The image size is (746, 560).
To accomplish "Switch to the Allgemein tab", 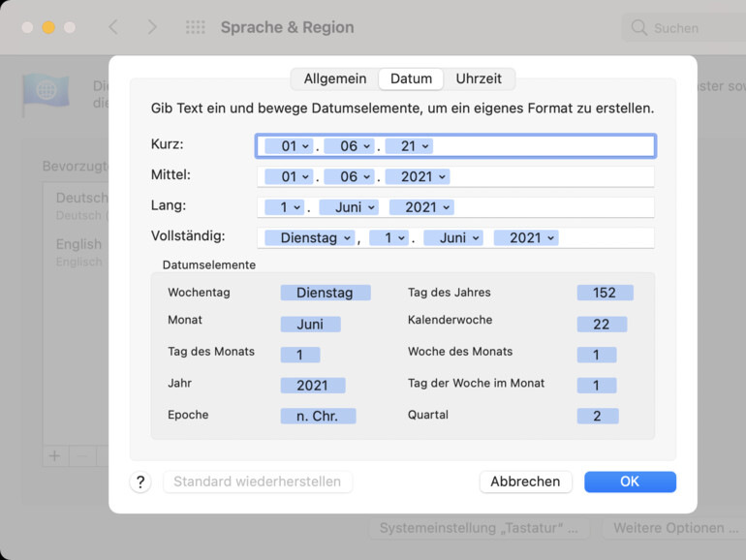I will point(334,78).
